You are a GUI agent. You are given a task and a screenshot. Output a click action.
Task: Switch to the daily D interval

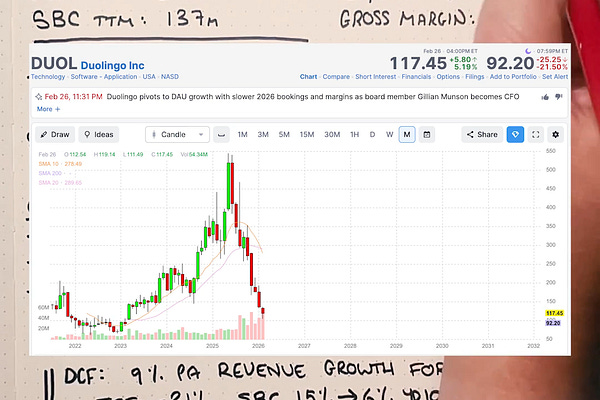[372, 135]
